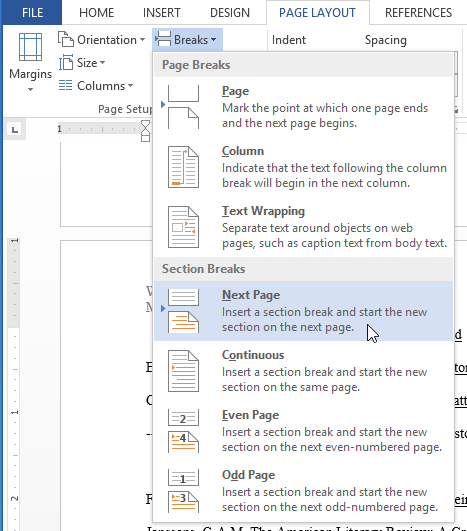Switch to the HOME tab
The image size is (467, 531).
(97, 13)
